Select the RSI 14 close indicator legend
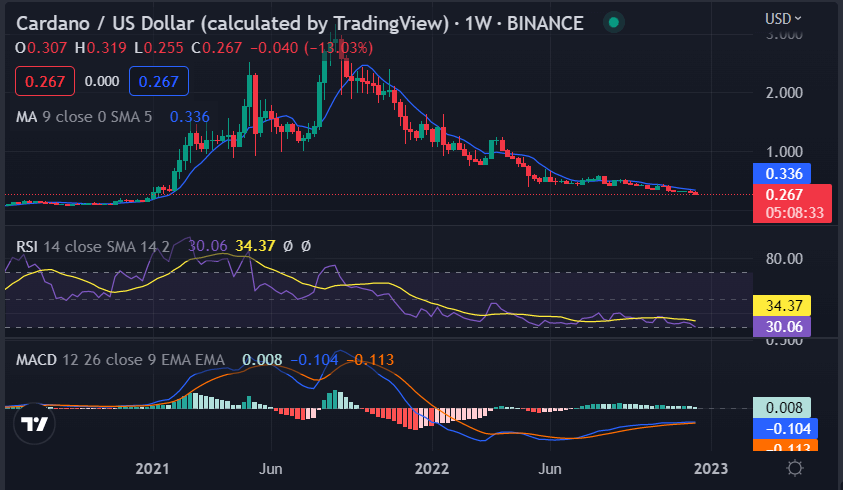Viewport: 843px width, 490px height. click(92, 246)
